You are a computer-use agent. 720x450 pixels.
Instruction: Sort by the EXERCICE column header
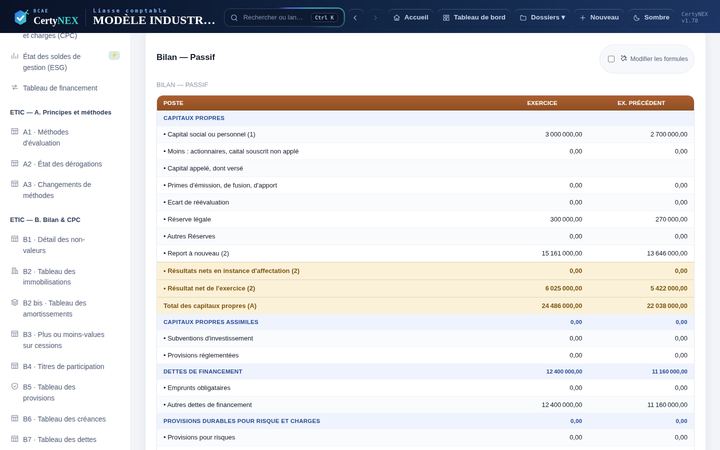[x=542, y=103]
